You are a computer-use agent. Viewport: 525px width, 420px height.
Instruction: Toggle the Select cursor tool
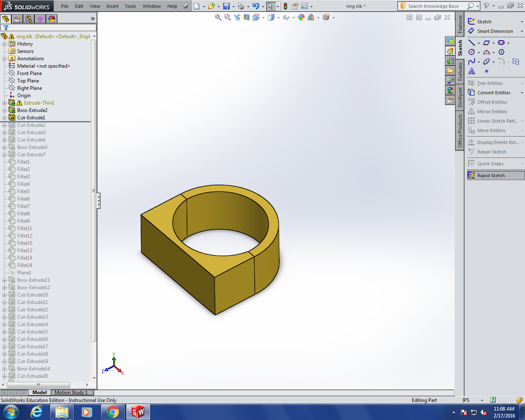click(x=271, y=6)
